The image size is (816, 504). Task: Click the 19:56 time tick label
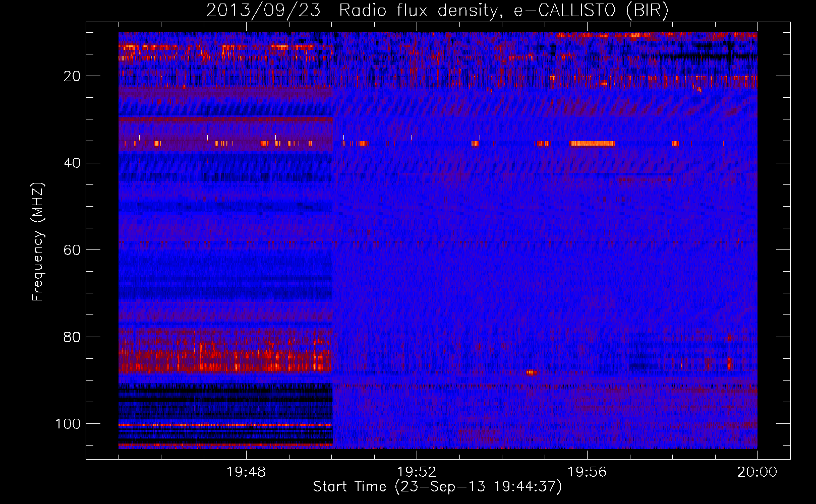coord(587,472)
